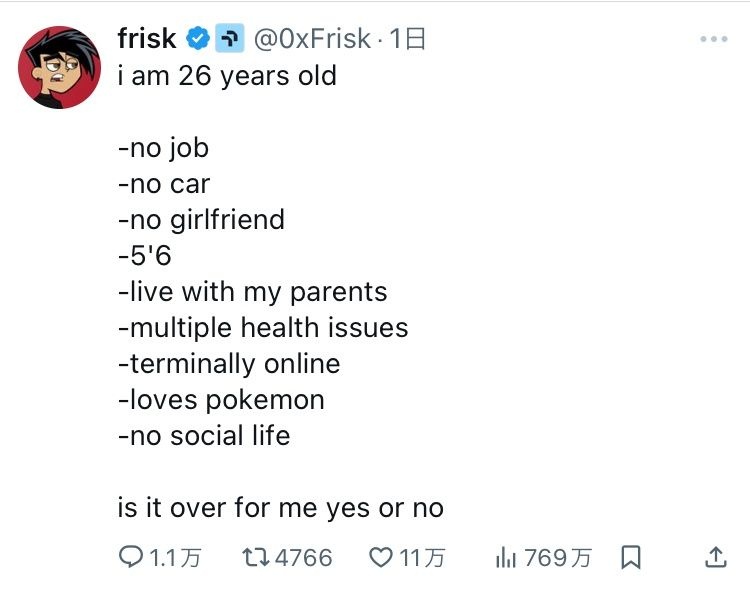
Task: Click the 4766 repost count
Action: (x=303, y=557)
